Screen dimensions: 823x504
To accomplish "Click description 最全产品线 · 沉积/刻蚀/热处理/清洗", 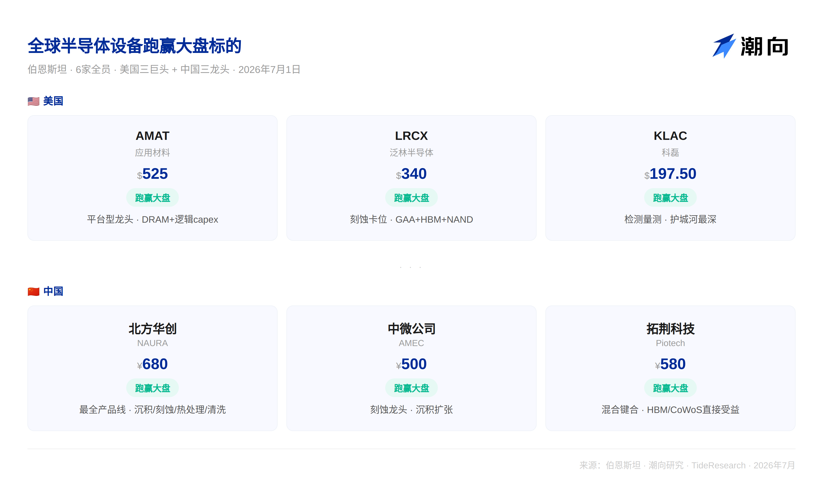I will pos(152,410).
